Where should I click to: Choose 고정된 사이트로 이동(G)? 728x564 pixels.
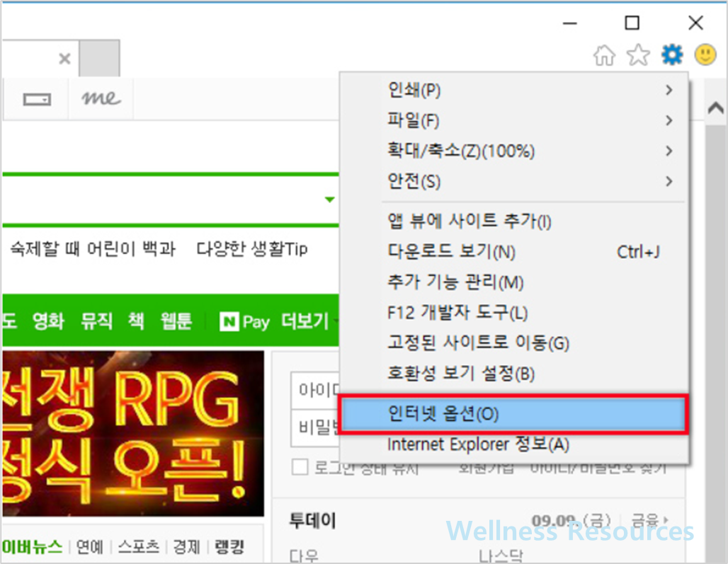(513, 343)
